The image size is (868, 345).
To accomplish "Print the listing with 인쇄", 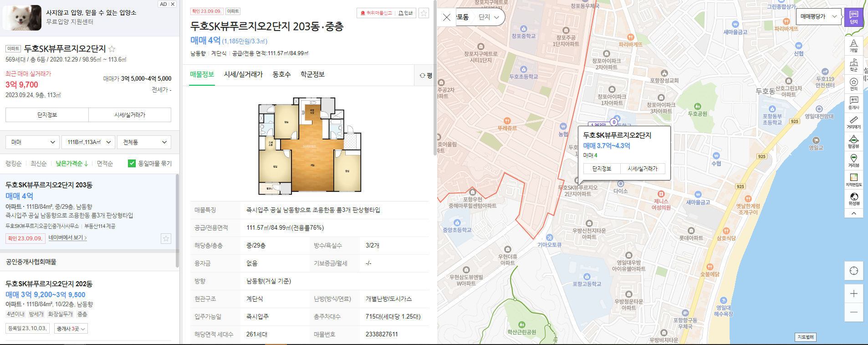I will point(405,13).
